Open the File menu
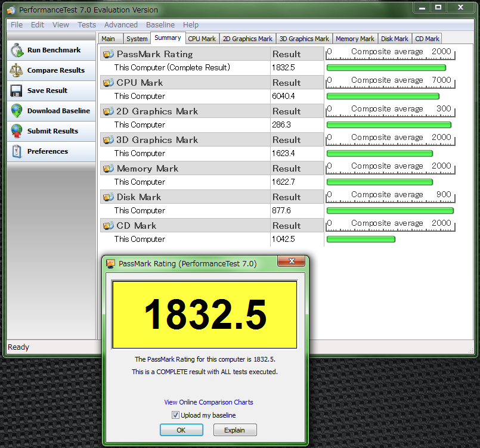Image resolution: width=480 pixels, height=448 pixels. coord(17,25)
